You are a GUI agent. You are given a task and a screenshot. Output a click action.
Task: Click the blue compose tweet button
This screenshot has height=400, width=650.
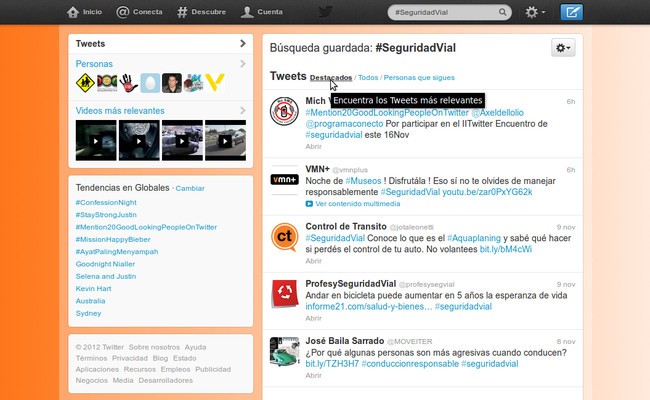[572, 12]
